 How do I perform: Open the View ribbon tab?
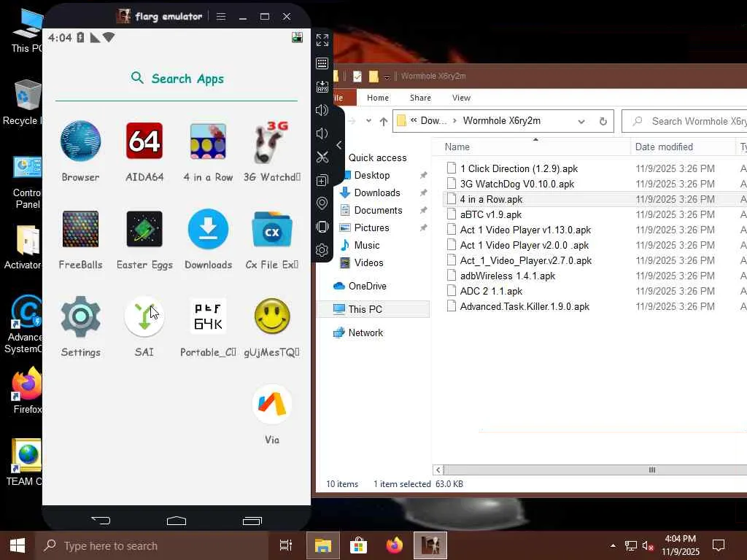pyautogui.click(x=461, y=98)
